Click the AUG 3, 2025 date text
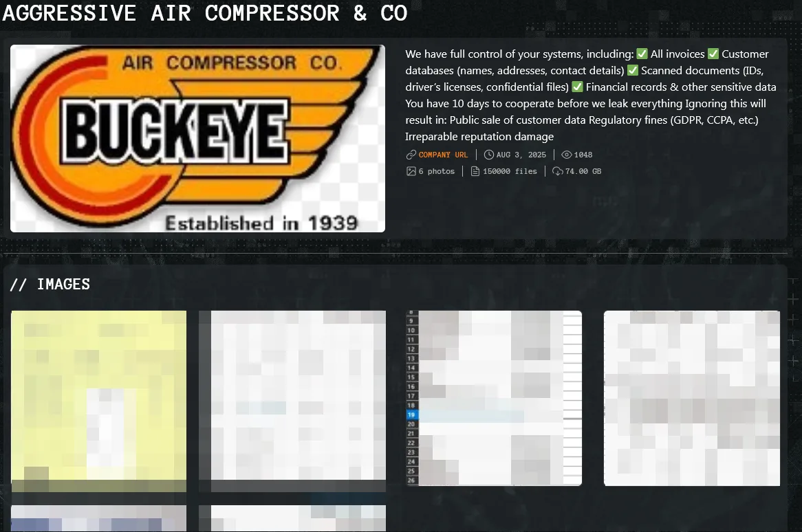802x532 pixels. (521, 155)
